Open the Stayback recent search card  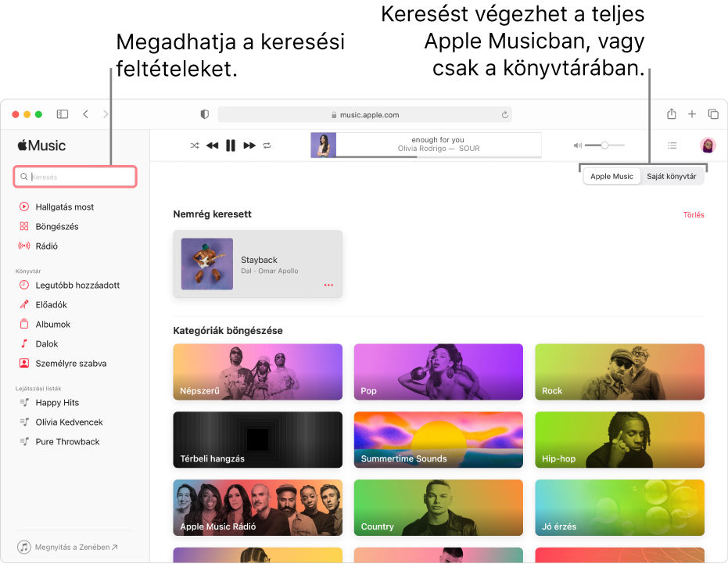(258, 264)
